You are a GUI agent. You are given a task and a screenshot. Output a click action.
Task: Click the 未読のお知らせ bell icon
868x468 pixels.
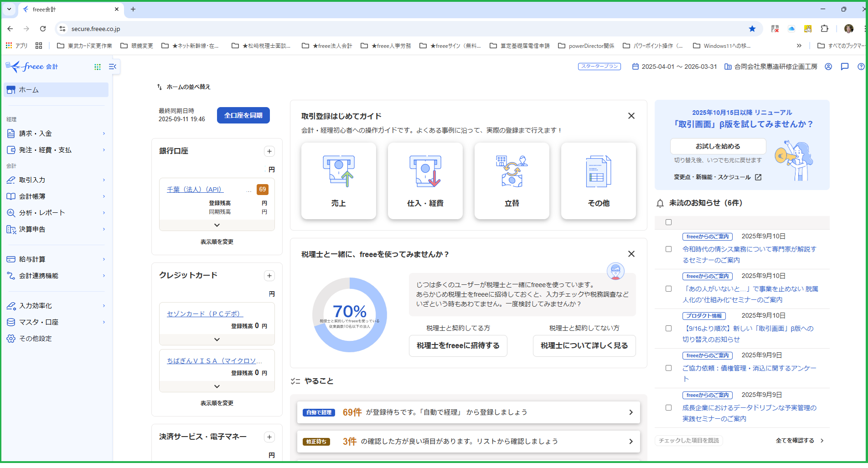pos(660,203)
